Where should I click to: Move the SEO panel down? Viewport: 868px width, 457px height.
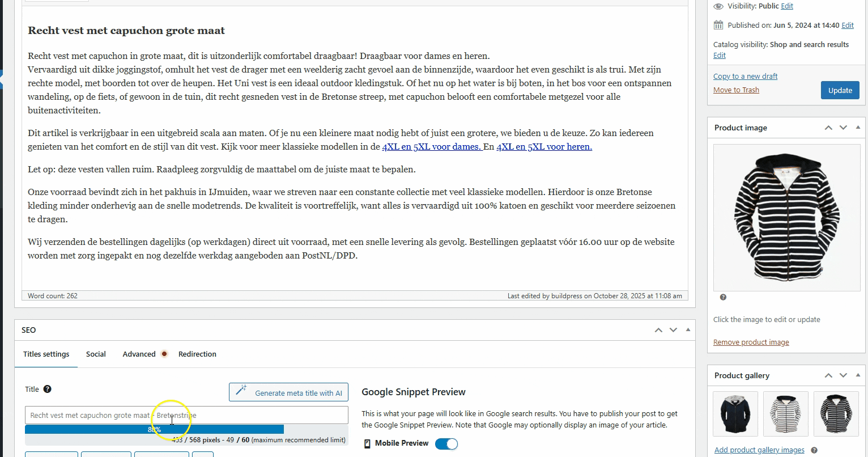[x=673, y=330]
